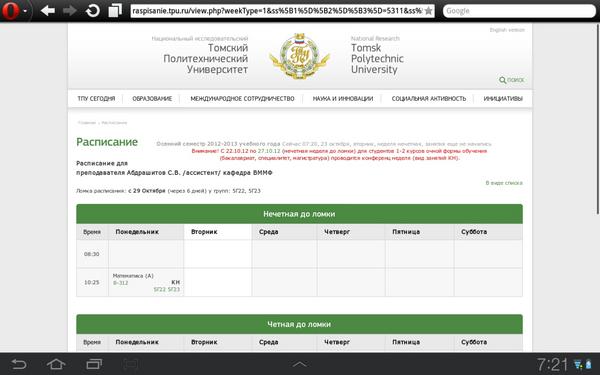The height and width of the screenshot is (375, 600).
Task: Open the НАУКА И ИННОВАЦИИ menu
Action: click(342, 99)
